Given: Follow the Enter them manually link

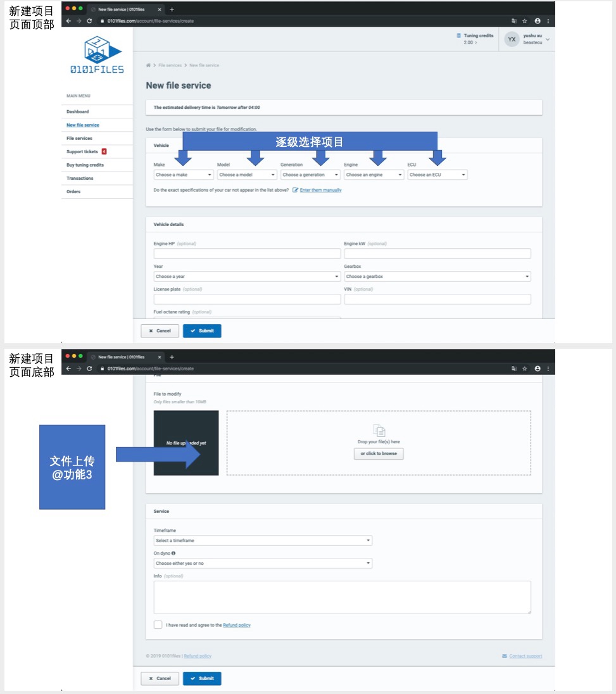Looking at the screenshot, I should coord(320,190).
